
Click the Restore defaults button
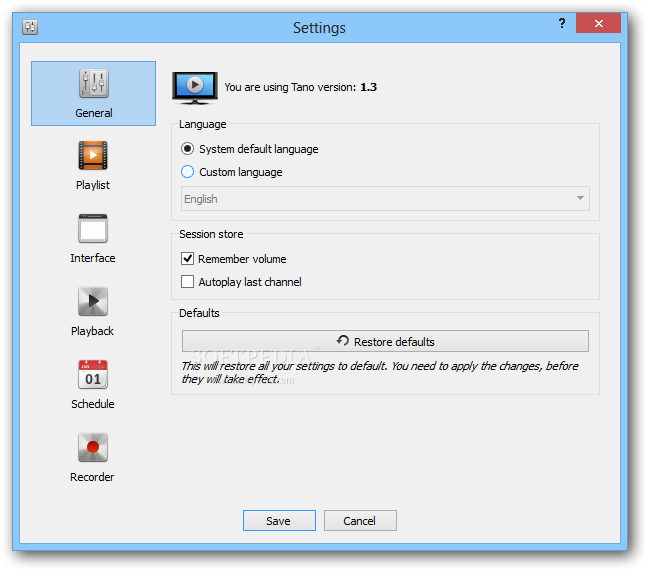385,341
